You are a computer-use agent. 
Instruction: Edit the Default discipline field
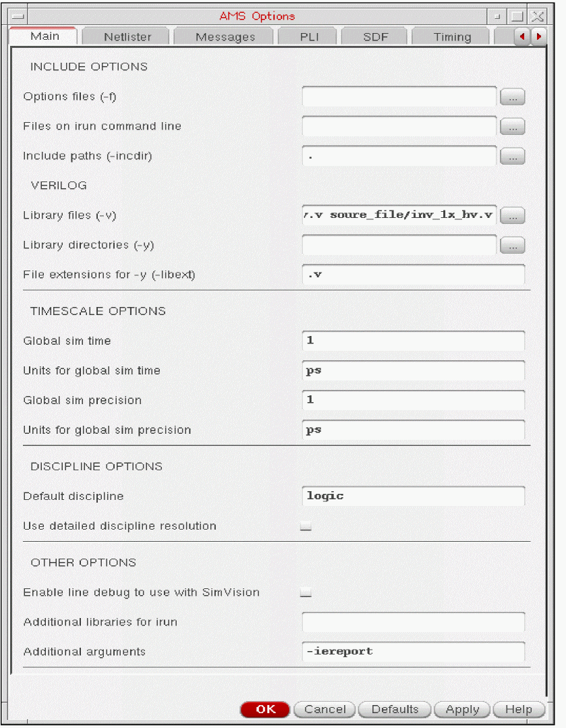tap(414, 497)
